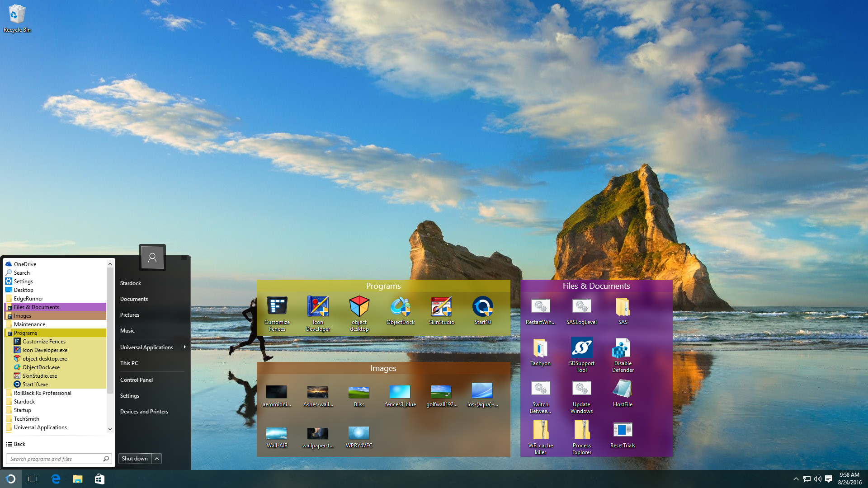Open SDSupport Tool icon
Viewport: 868px width, 488px height.
(581, 348)
